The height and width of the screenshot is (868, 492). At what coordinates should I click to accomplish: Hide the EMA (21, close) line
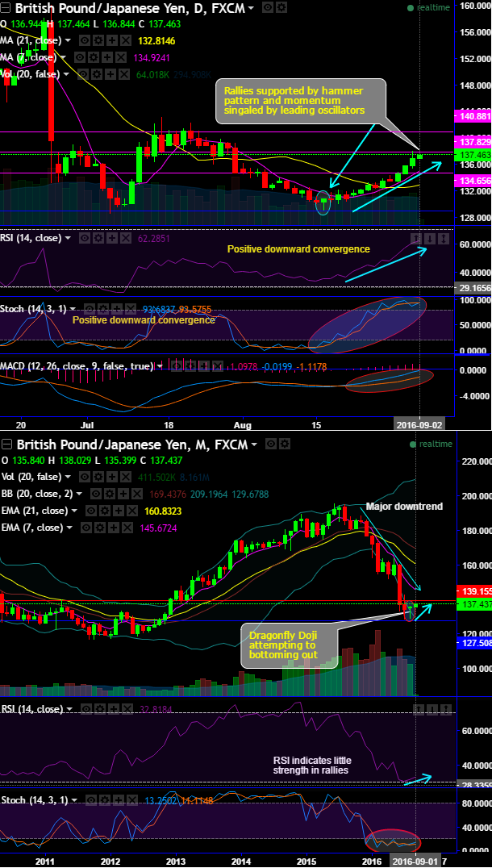(90, 511)
